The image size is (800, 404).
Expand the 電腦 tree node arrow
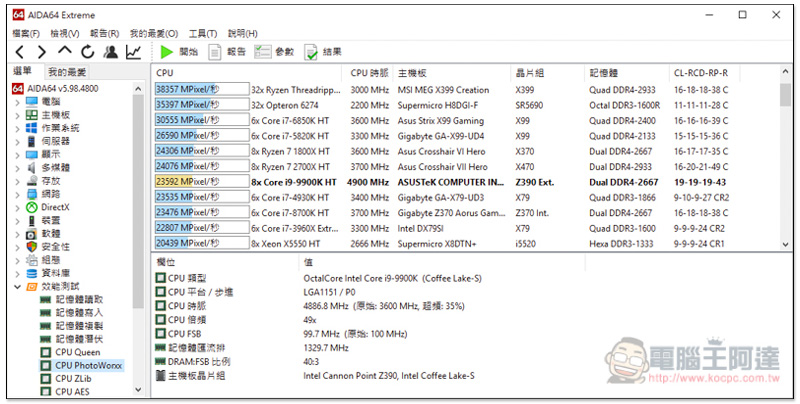pos(18,102)
